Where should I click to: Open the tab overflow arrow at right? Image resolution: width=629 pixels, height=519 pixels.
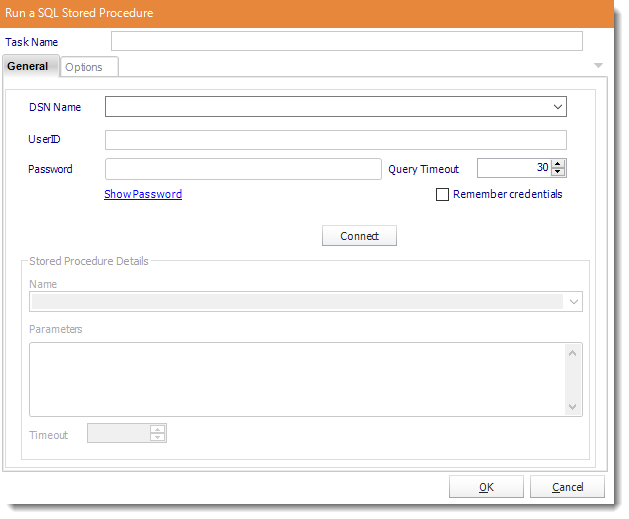tap(599, 65)
